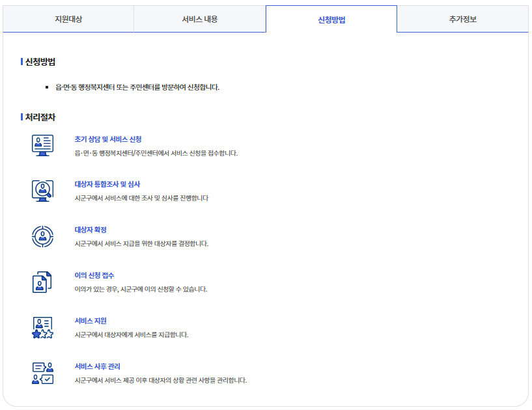Click the bullet text about 행정복지센터 또는 주민센터 방문
Image resolution: width=532 pixels, height=410 pixels.
point(137,87)
